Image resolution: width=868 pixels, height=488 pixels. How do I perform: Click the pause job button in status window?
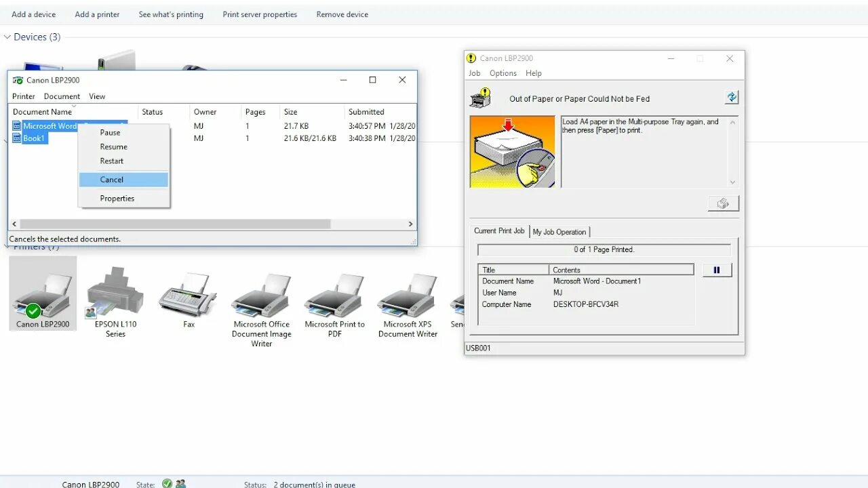tap(717, 270)
